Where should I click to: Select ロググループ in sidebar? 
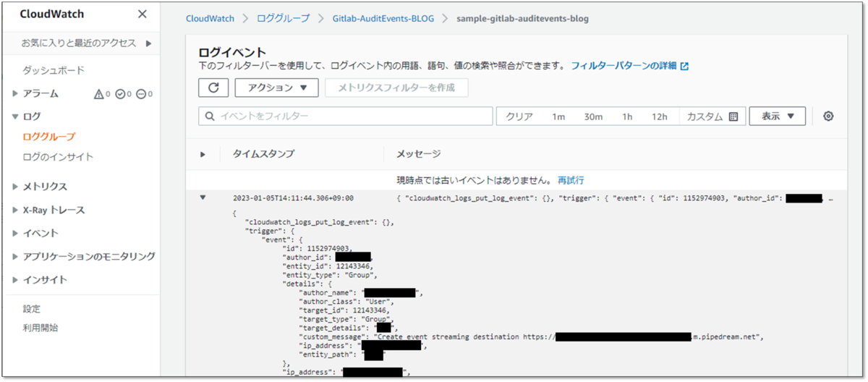pos(49,136)
